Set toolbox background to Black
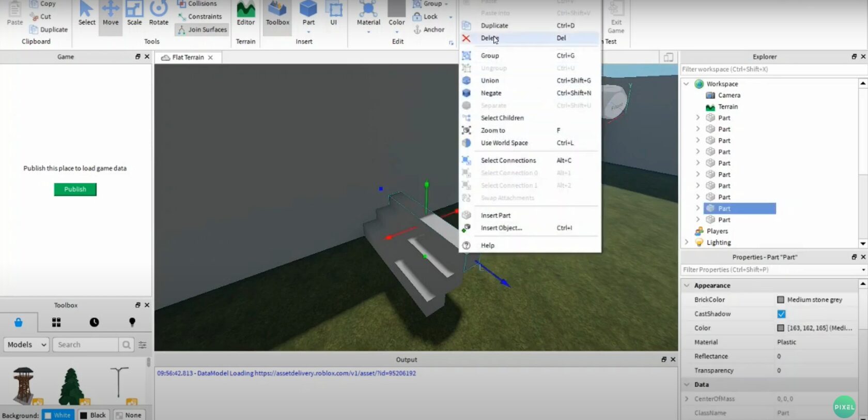Image resolution: width=868 pixels, height=420 pixels. click(x=93, y=415)
